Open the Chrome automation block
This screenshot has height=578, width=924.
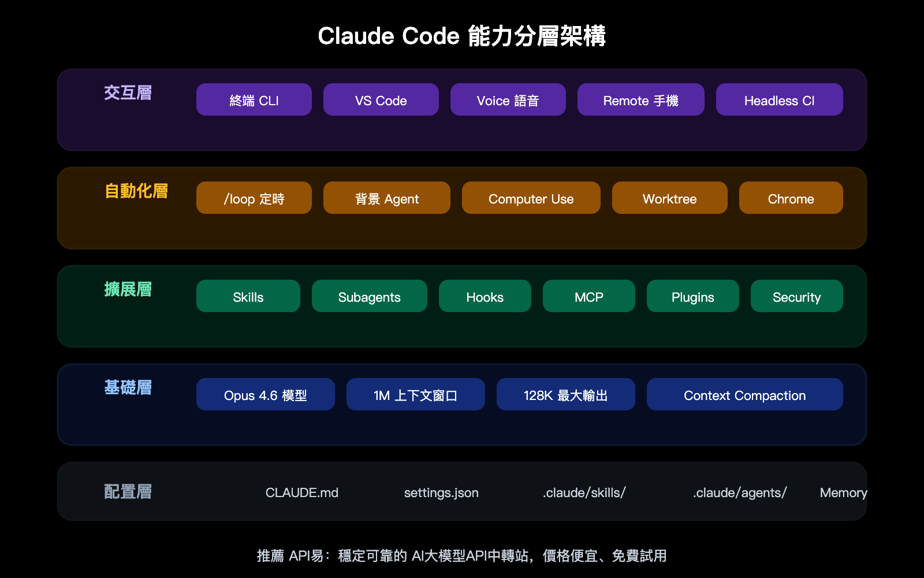(x=791, y=198)
